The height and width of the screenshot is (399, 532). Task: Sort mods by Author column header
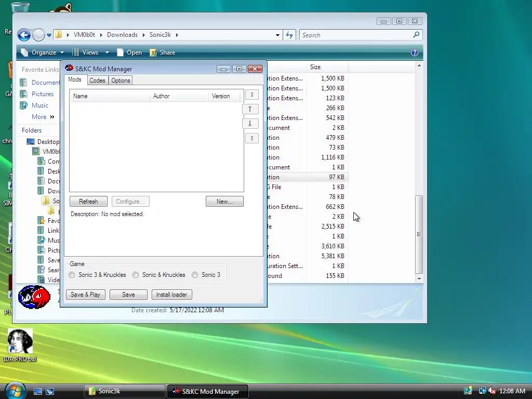coord(179,96)
